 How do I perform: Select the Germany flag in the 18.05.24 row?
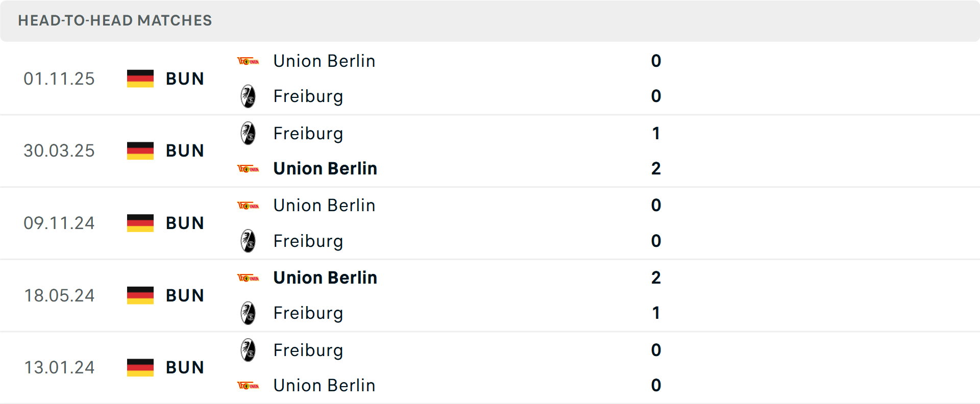tap(140, 295)
